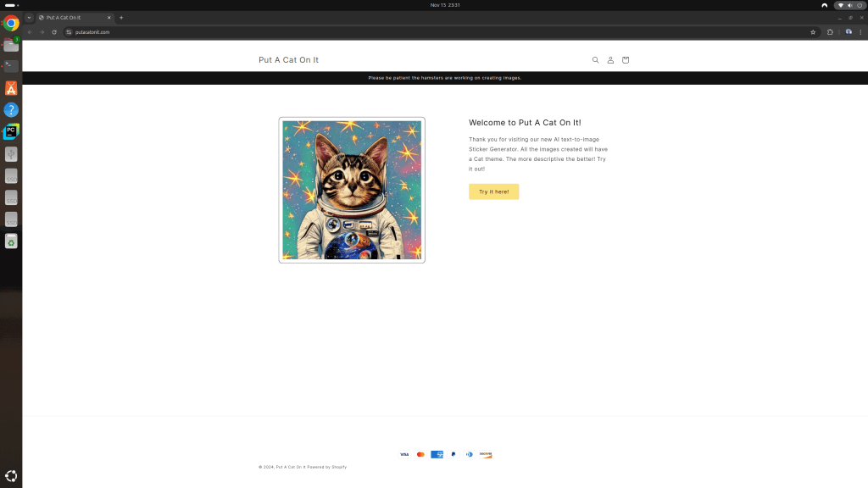Launch PyCharm from the dock

[11, 131]
